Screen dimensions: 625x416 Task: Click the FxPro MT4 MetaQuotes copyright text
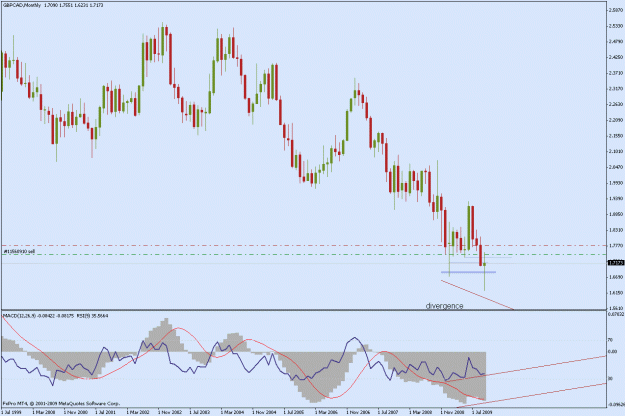pyautogui.click(x=61, y=403)
